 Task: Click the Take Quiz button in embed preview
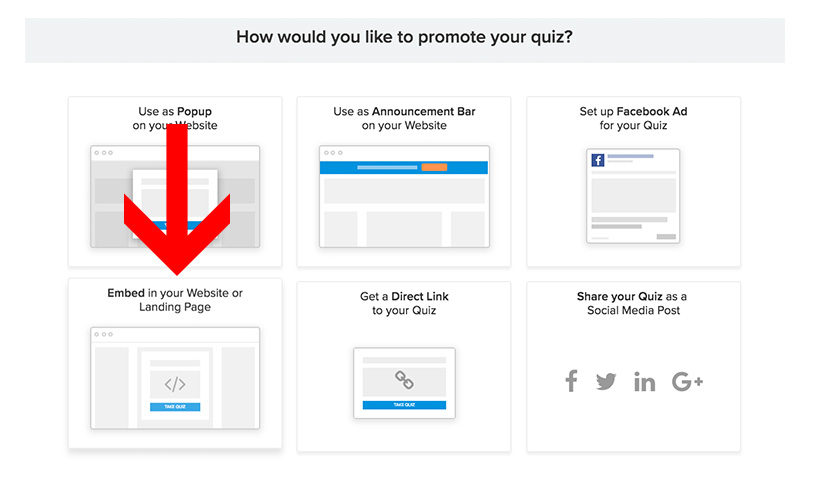(x=175, y=407)
